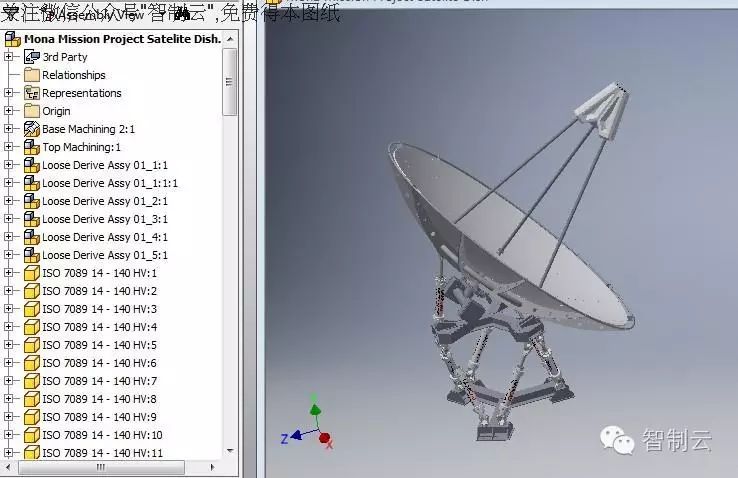The height and width of the screenshot is (478, 738).
Task: Click the Loose Derive Assy 01_1:1 icon
Action: pyautogui.click(x=32, y=165)
